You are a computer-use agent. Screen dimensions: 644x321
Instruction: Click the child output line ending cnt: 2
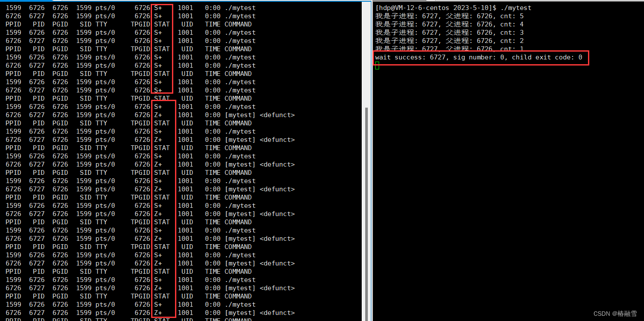[x=449, y=41]
